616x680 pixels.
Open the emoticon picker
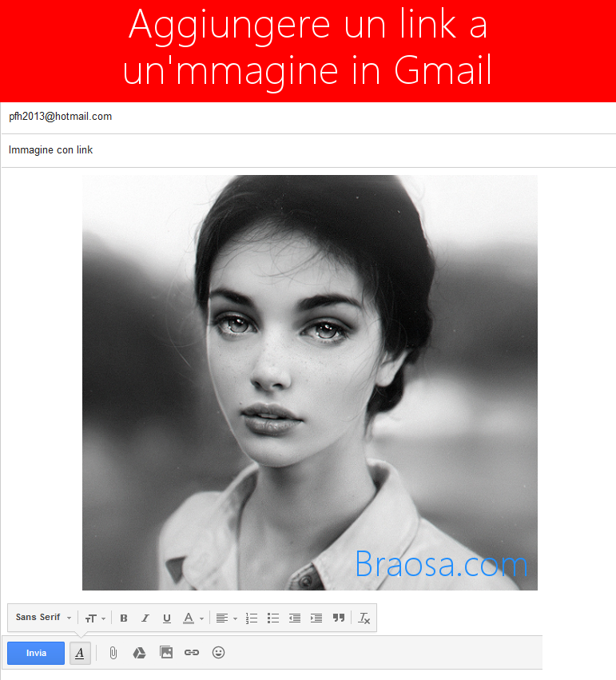coord(218,653)
